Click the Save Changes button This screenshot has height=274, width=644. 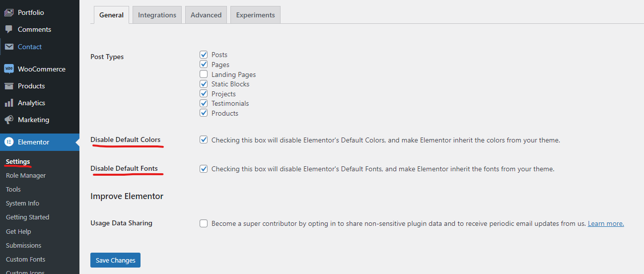click(x=115, y=260)
